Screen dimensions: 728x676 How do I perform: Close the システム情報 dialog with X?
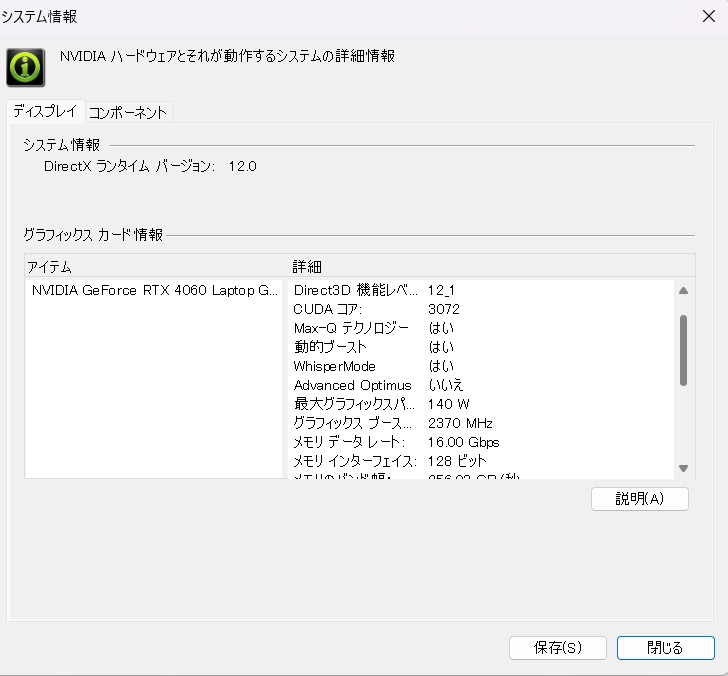pos(708,16)
